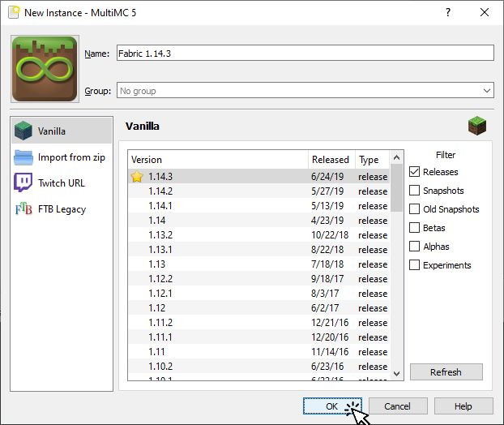Confirm with the OK button
The image size is (504, 425).
[x=332, y=406]
